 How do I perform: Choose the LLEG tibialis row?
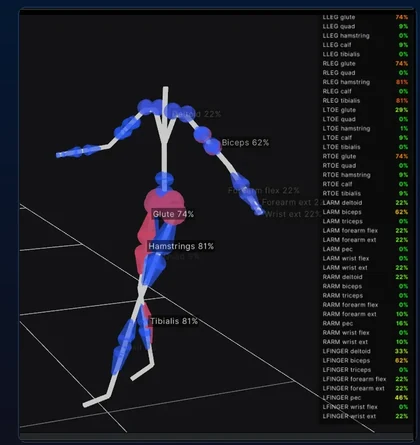click(x=365, y=54)
